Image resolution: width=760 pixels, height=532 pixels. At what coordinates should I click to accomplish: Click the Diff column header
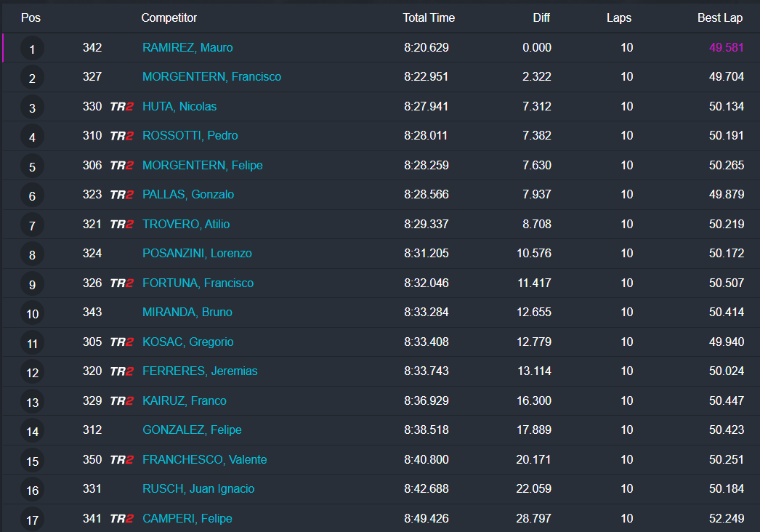(541, 18)
